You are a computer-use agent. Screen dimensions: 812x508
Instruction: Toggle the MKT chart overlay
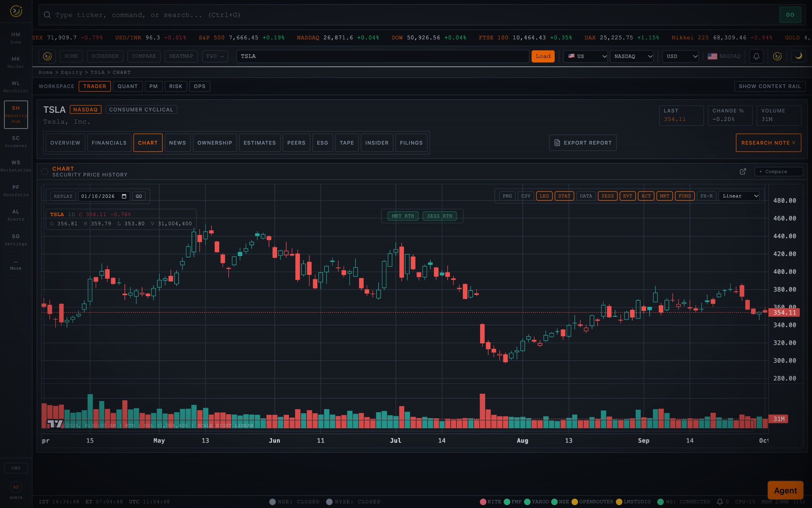coord(664,196)
